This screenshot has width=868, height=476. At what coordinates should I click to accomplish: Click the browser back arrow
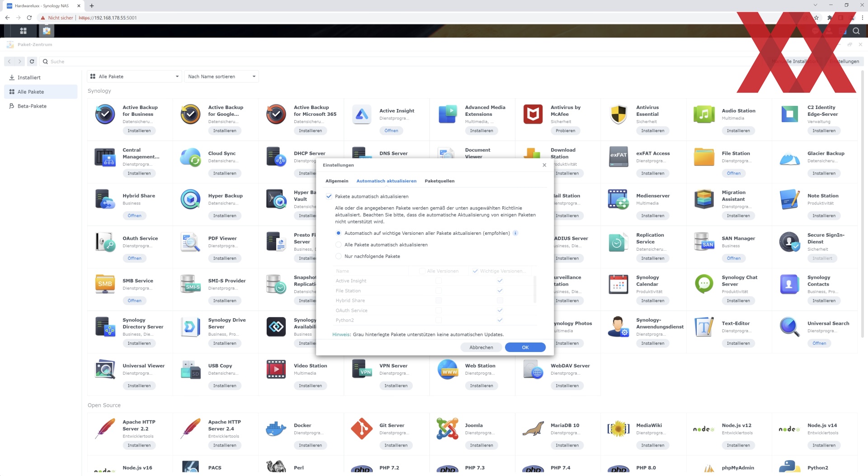(7, 18)
